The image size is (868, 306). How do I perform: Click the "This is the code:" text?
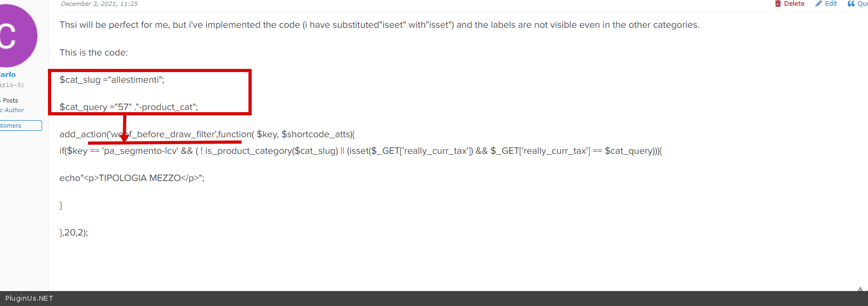[94, 52]
